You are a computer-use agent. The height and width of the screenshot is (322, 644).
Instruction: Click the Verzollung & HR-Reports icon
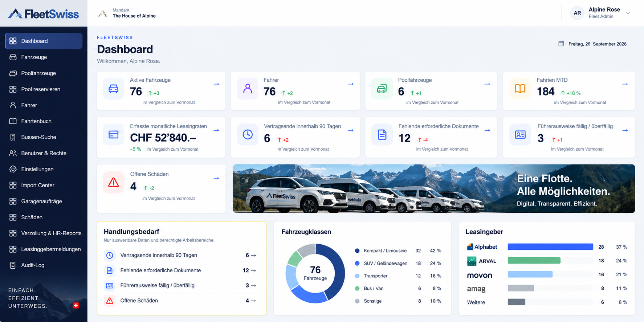13,233
